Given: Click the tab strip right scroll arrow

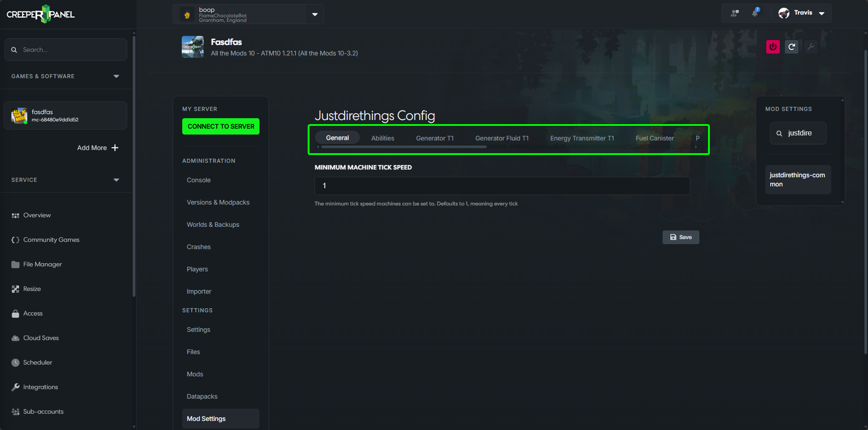Looking at the screenshot, I should pyautogui.click(x=696, y=147).
